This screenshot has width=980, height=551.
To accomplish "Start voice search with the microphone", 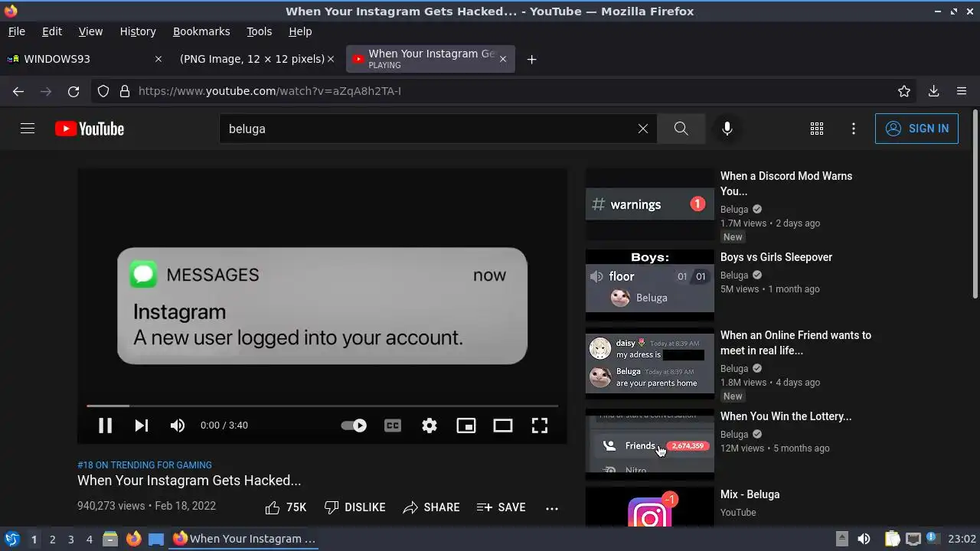I will click(727, 129).
